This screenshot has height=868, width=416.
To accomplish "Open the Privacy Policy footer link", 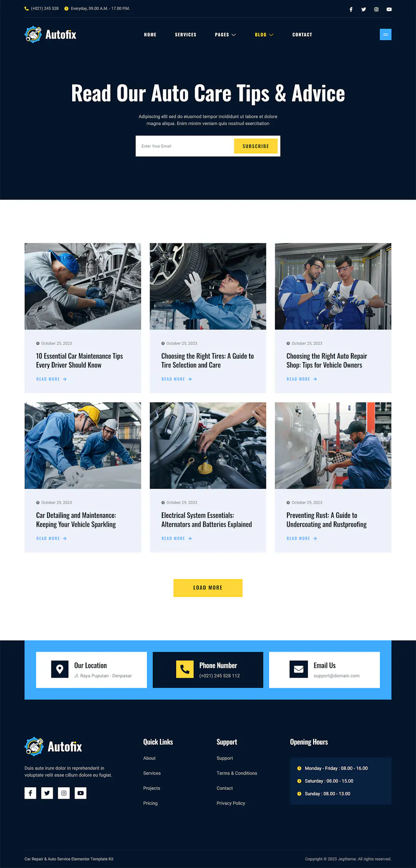I will [231, 803].
